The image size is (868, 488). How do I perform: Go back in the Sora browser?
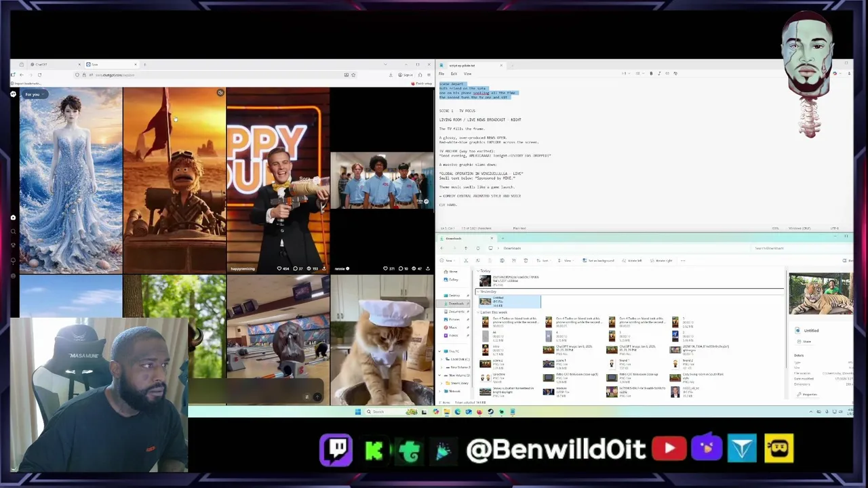pyautogui.click(x=22, y=75)
